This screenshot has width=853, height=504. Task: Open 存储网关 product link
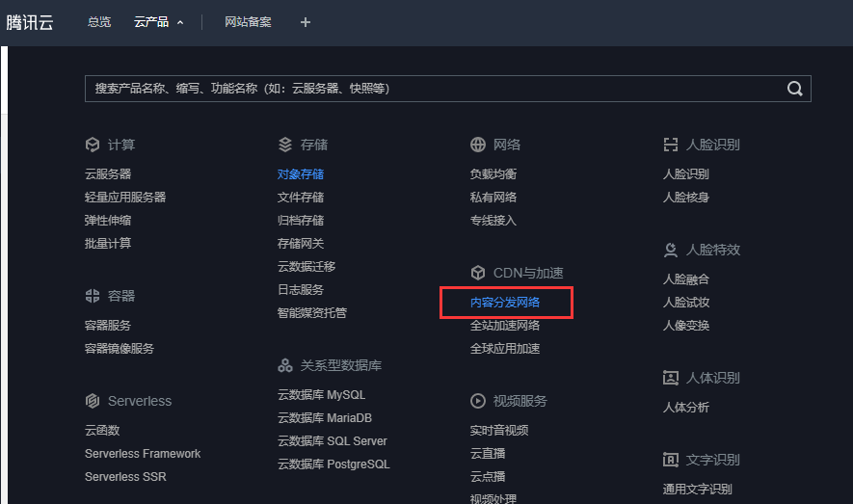(x=301, y=244)
